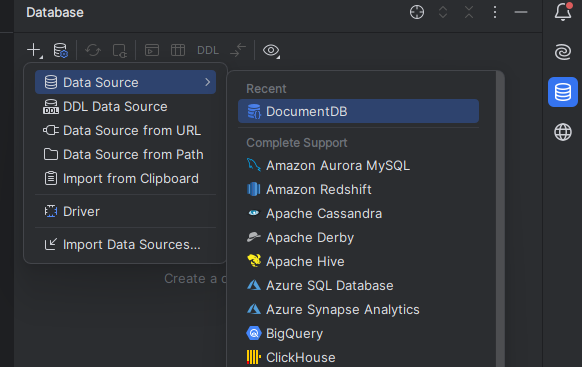Click the data source list scrollbar
The height and width of the screenshot is (367, 582).
500,219
